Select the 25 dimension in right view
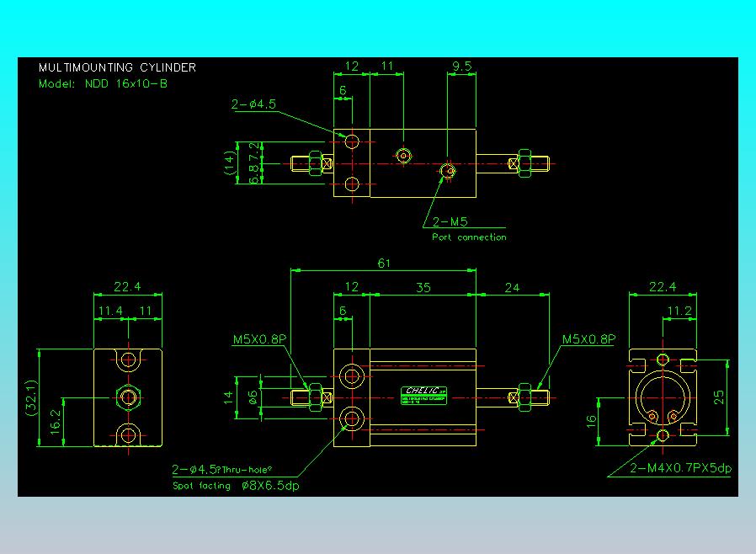756x554 pixels. [x=718, y=397]
